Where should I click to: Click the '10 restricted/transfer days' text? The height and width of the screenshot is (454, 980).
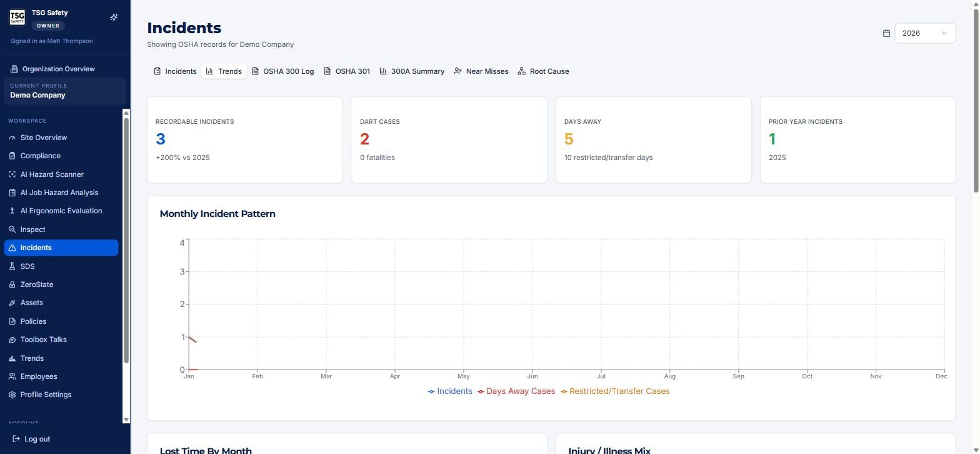coord(608,158)
